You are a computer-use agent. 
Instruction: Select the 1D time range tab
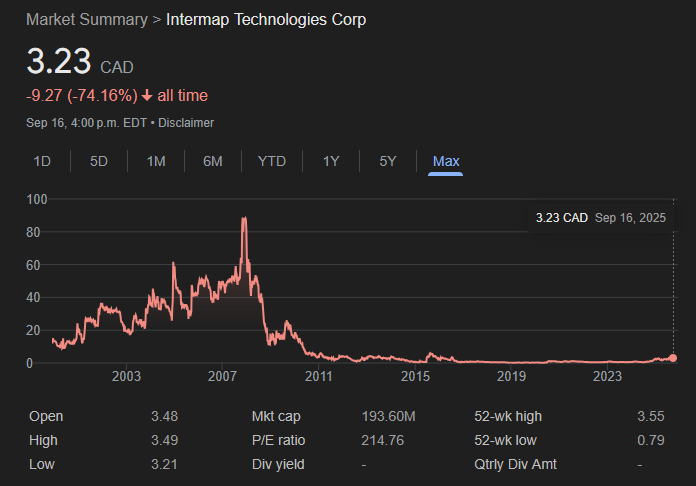click(x=42, y=161)
